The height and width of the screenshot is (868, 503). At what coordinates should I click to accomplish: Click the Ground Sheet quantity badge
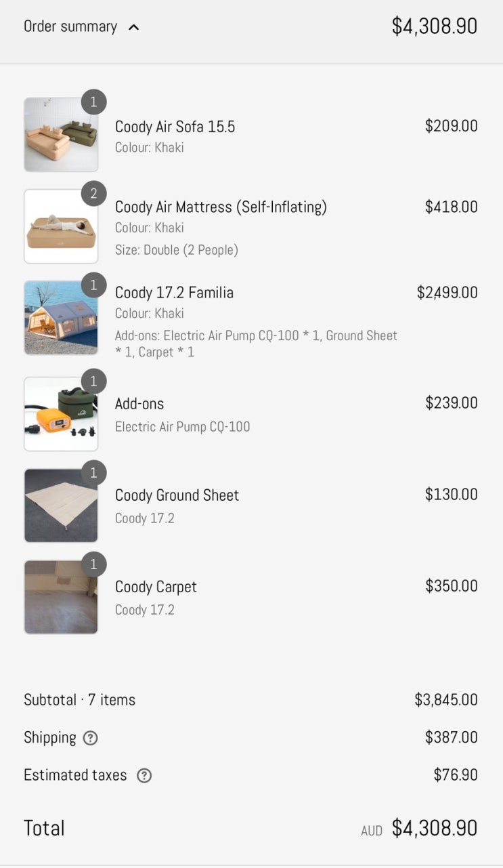coord(94,473)
